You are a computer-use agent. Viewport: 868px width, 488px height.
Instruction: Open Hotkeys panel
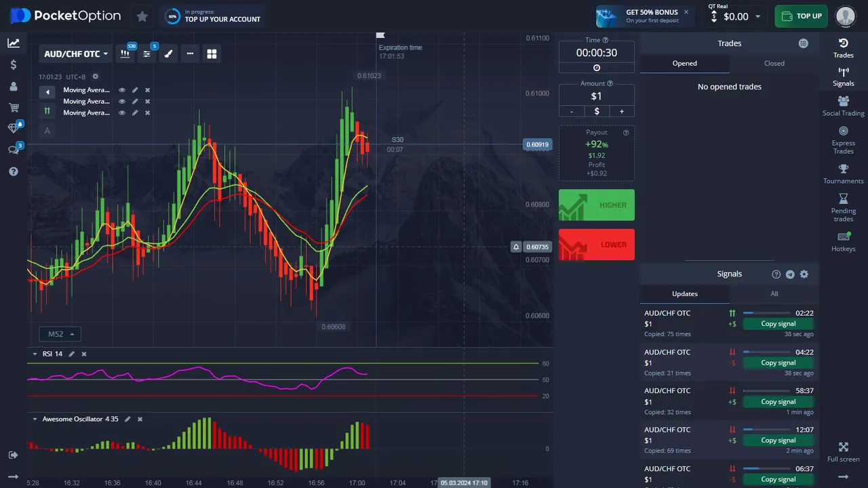(x=844, y=241)
